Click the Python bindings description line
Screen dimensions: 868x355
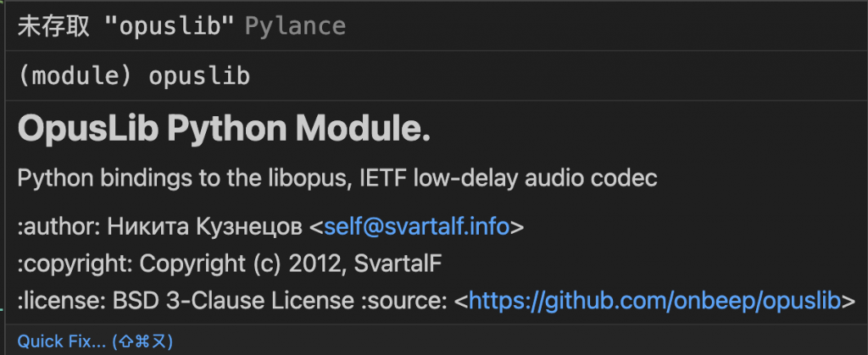click(x=337, y=178)
